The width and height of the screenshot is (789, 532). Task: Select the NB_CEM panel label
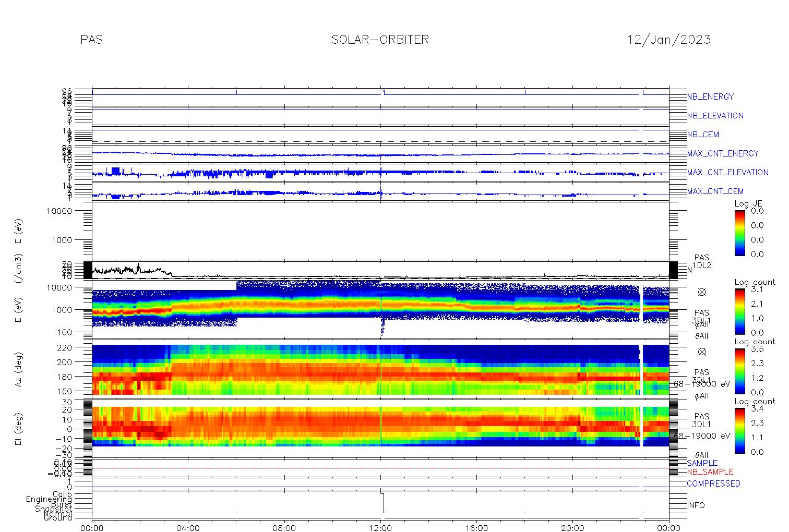tap(703, 135)
